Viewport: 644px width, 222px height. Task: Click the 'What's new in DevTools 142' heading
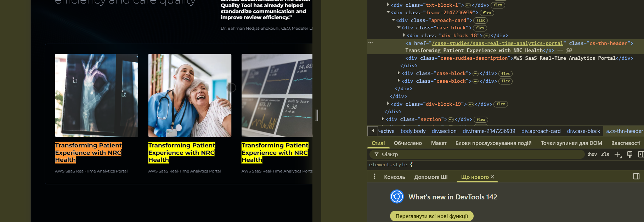pos(453,197)
